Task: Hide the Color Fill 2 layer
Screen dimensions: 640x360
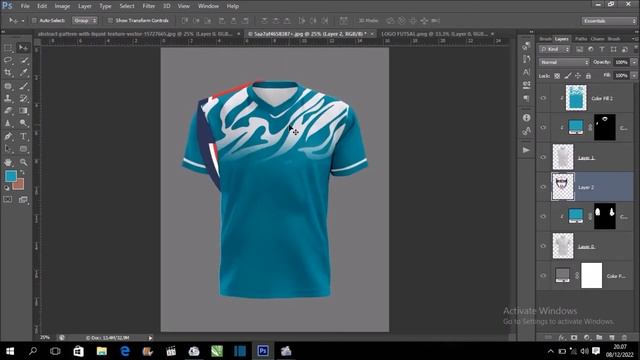Action: point(543,98)
